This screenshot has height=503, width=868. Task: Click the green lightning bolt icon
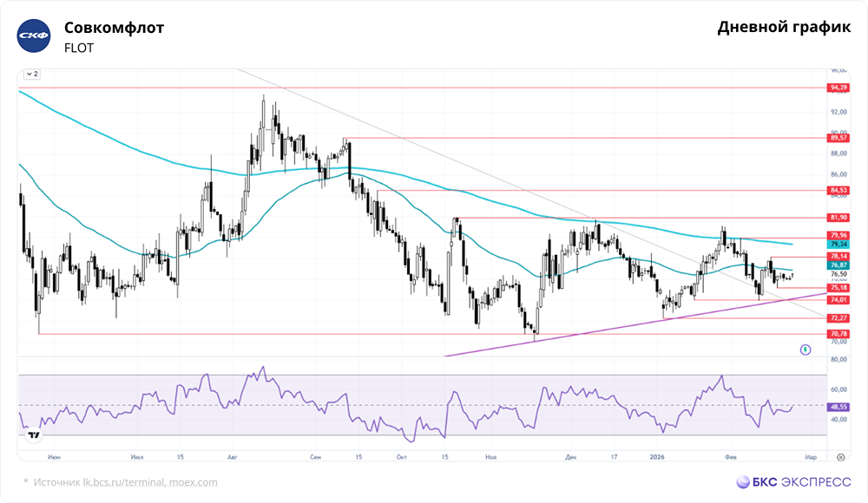806,349
